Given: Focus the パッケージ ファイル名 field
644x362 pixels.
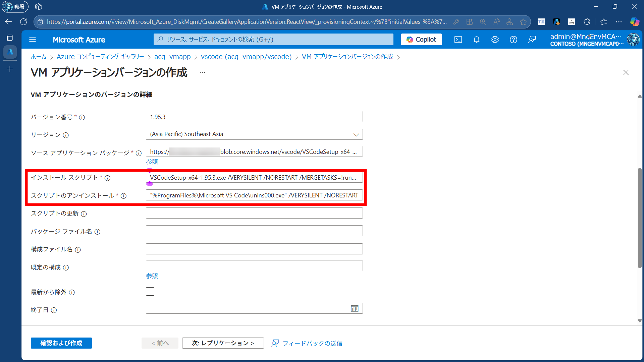Looking at the screenshot, I should pyautogui.click(x=254, y=231).
